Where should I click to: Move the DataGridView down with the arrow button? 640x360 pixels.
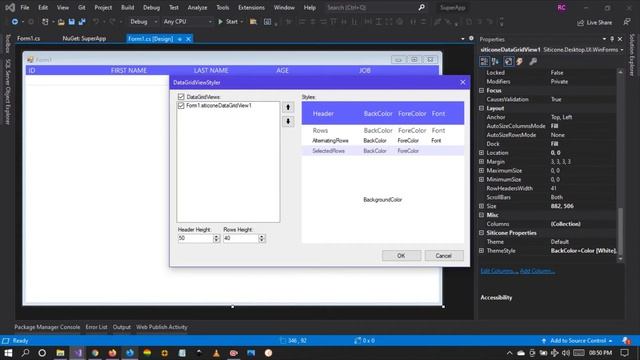[x=288, y=122]
